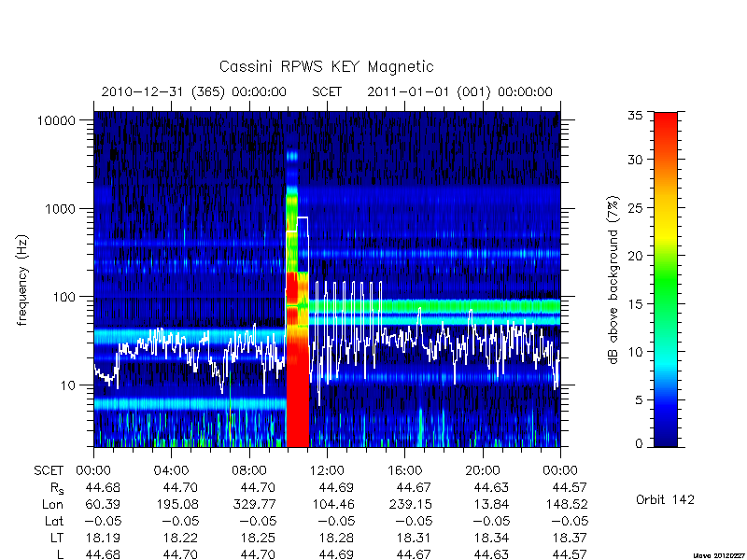Screen dimensions: 747x560
Task: Click the 30 colorbar tick label
Action: tap(635, 160)
